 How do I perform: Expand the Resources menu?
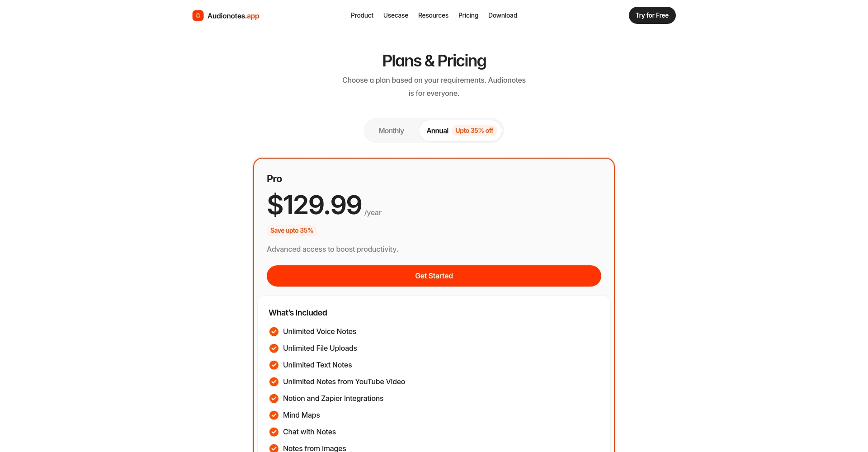tap(433, 15)
